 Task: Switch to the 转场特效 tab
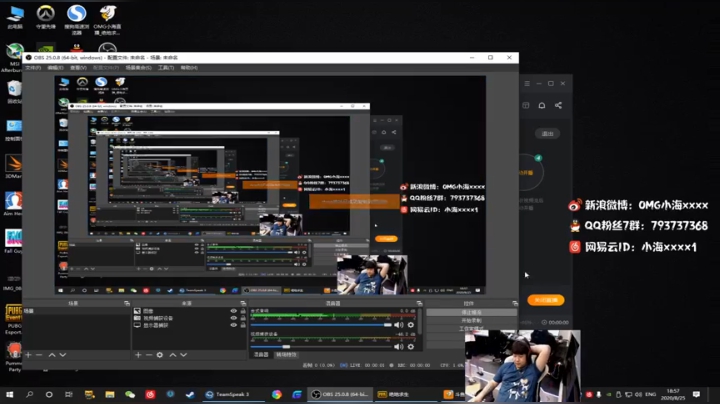tap(286, 355)
